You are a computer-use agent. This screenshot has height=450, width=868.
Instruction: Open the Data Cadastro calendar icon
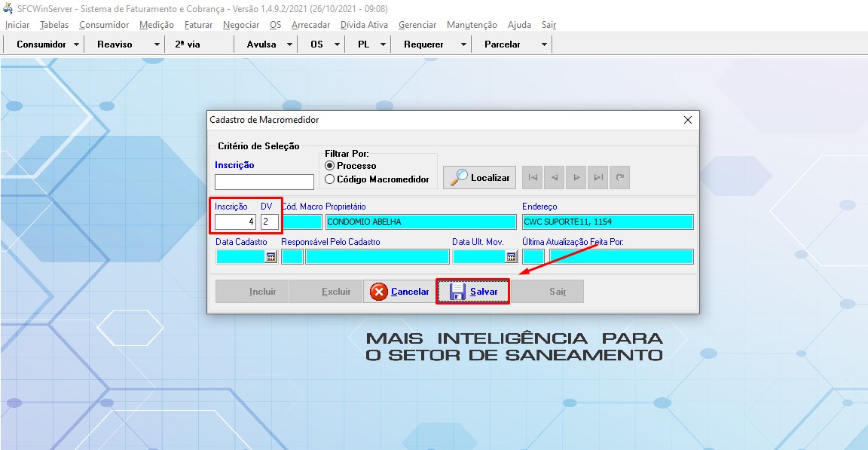pyautogui.click(x=271, y=256)
